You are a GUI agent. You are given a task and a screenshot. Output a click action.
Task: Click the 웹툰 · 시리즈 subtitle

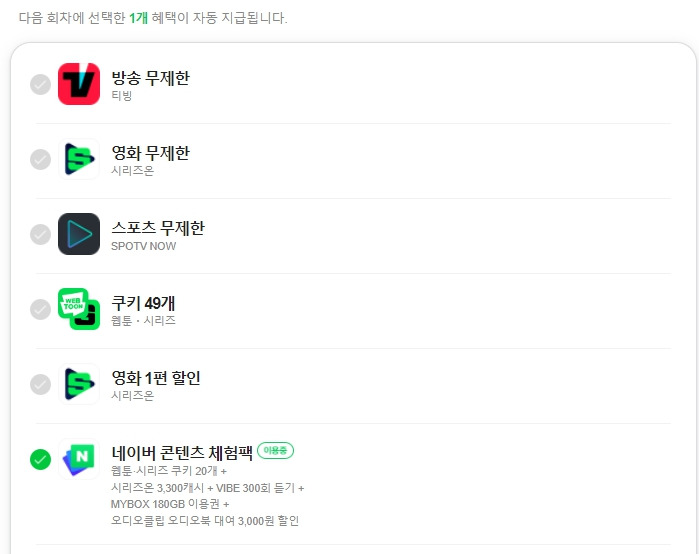click(143, 321)
